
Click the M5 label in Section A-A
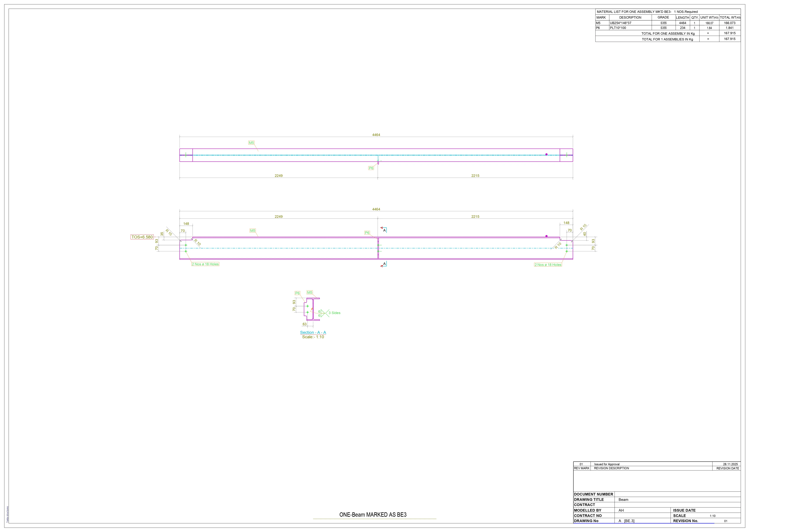click(x=309, y=293)
